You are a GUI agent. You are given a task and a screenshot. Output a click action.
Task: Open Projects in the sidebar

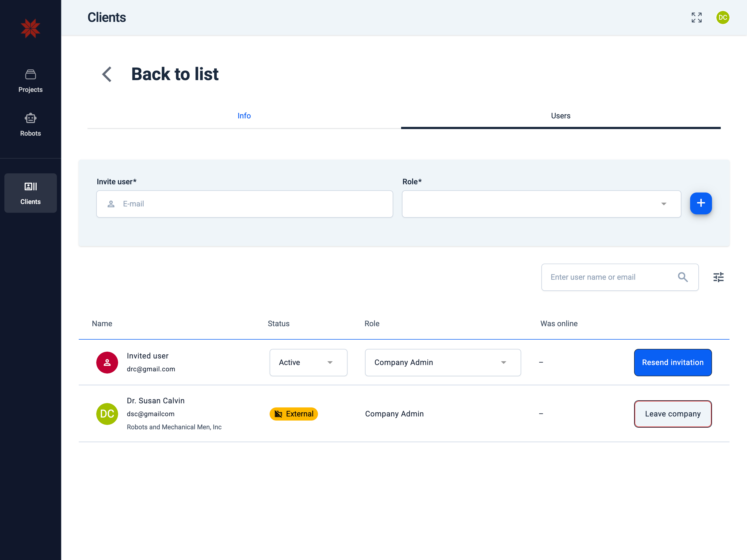coord(30,81)
